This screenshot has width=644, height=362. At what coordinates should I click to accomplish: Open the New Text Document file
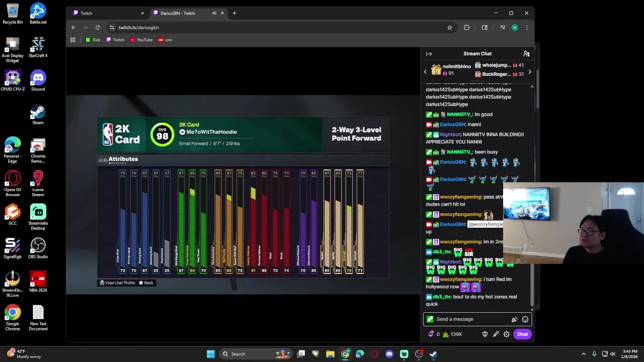38,318
